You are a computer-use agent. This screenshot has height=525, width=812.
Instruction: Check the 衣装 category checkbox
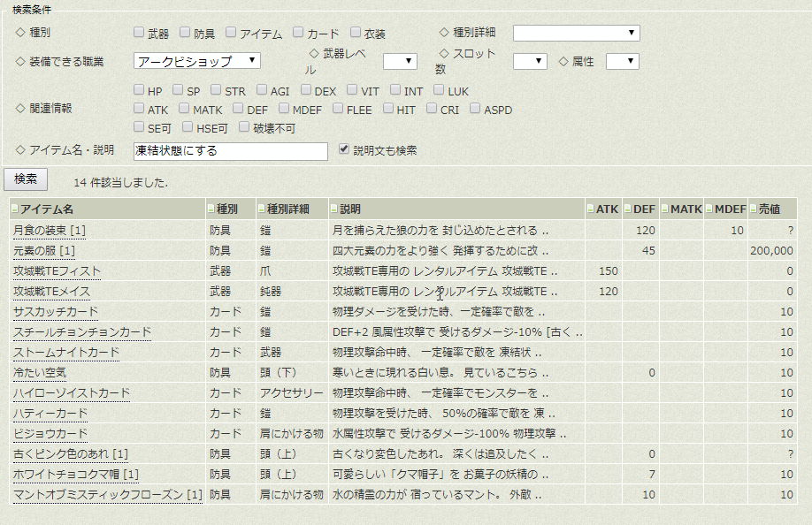pyautogui.click(x=356, y=33)
